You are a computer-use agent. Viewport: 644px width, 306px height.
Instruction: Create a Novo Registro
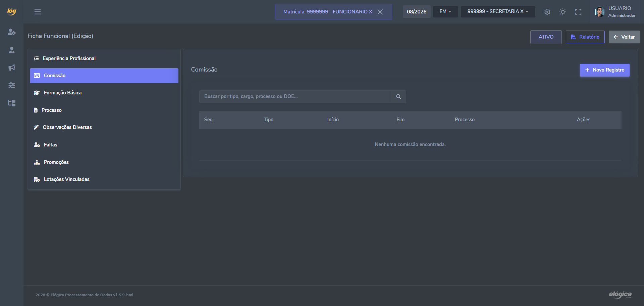(x=604, y=70)
